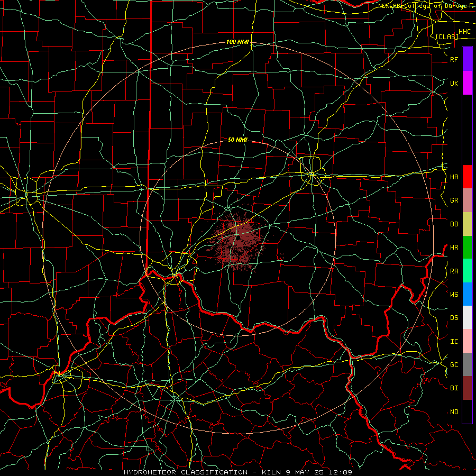Click the "HYDROMETEOR CLASSIFICATION" title text

click(186, 472)
